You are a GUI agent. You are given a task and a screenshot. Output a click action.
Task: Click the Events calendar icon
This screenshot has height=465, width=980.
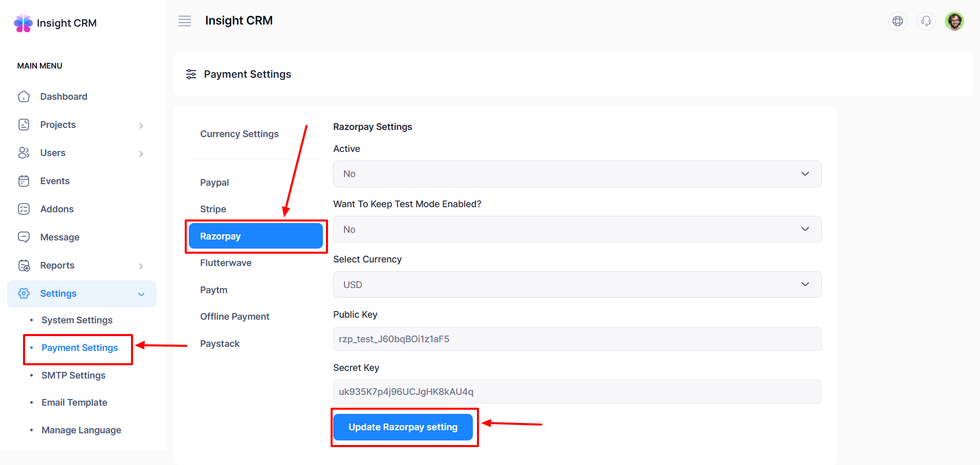(24, 181)
